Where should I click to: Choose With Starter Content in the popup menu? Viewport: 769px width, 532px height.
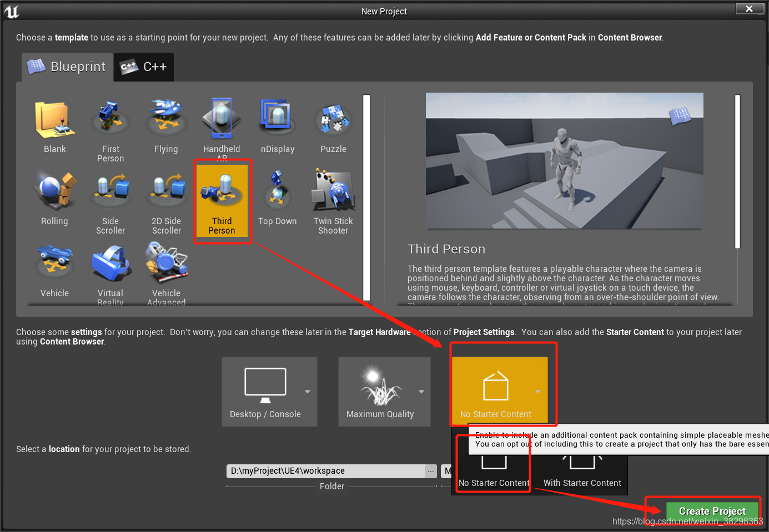(582, 472)
